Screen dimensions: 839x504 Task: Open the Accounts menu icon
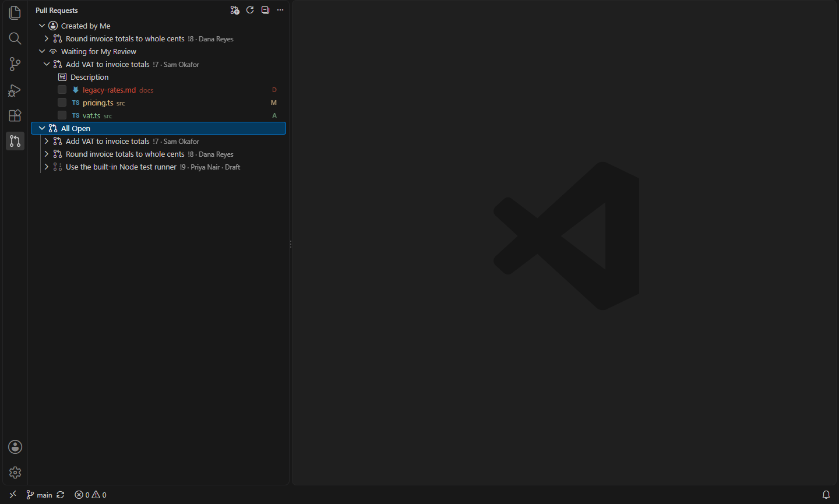coord(15,447)
